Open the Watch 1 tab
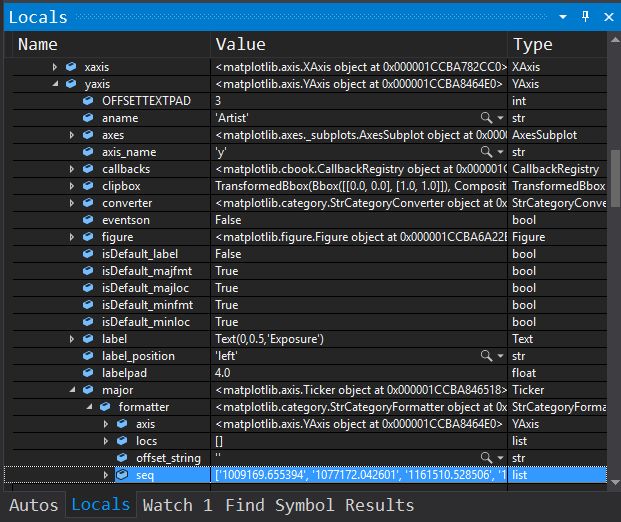621x522 pixels. point(178,505)
